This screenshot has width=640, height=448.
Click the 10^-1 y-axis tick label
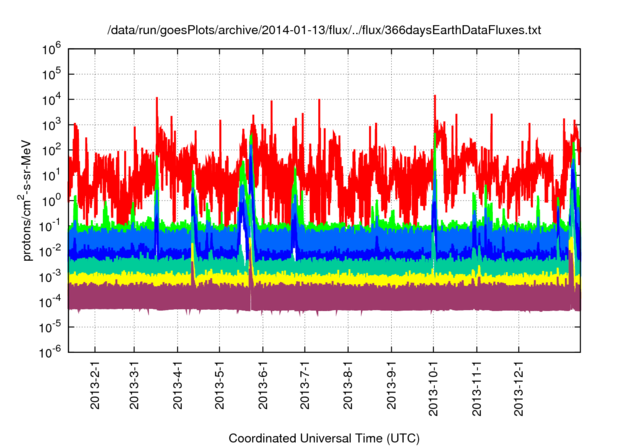click(x=50, y=226)
